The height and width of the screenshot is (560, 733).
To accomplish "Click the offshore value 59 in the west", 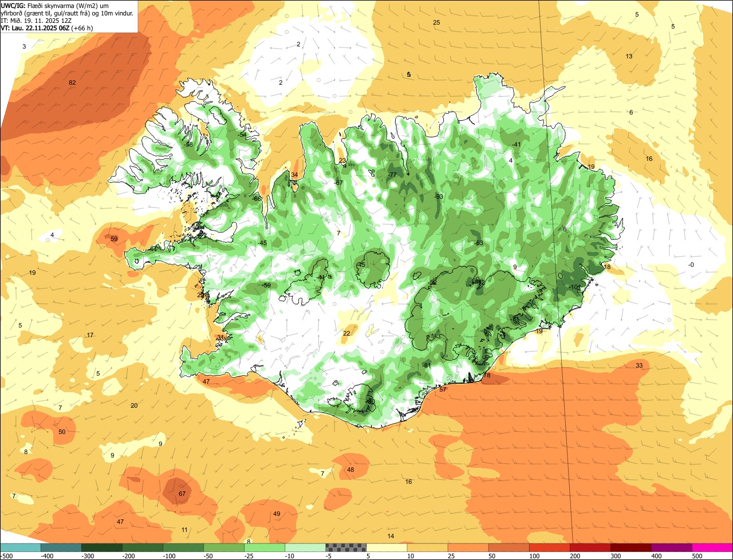I will [114, 239].
